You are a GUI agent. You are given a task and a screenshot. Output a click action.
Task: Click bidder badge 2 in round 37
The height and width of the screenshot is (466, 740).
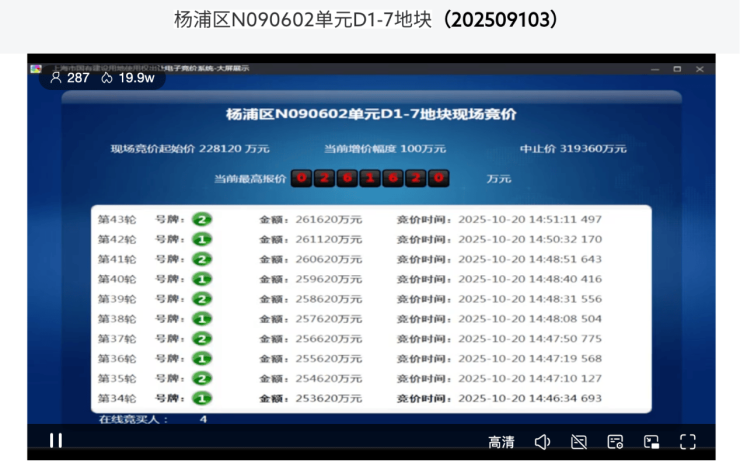(202, 339)
